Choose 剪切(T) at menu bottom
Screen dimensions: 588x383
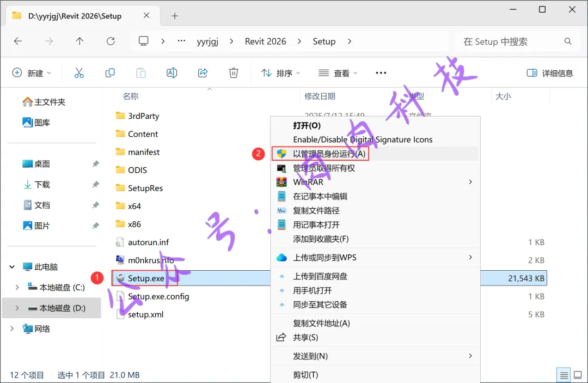tap(305, 374)
